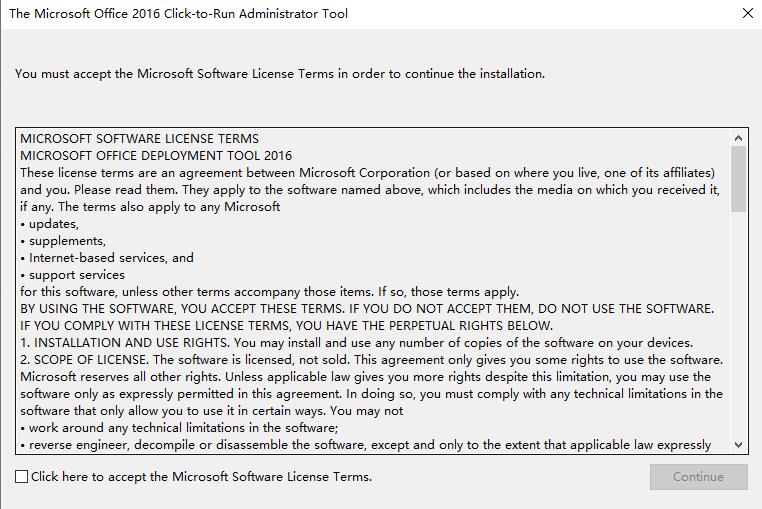
Task: Click the "support services" bullet line
Action: coord(77,275)
